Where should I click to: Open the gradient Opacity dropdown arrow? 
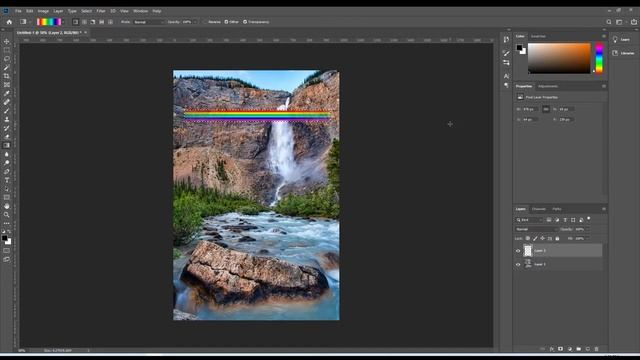(x=195, y=22)
